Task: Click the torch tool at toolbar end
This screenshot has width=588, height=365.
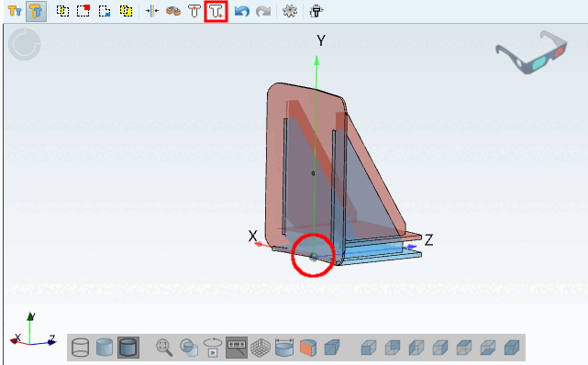Action: coord(316,11)
